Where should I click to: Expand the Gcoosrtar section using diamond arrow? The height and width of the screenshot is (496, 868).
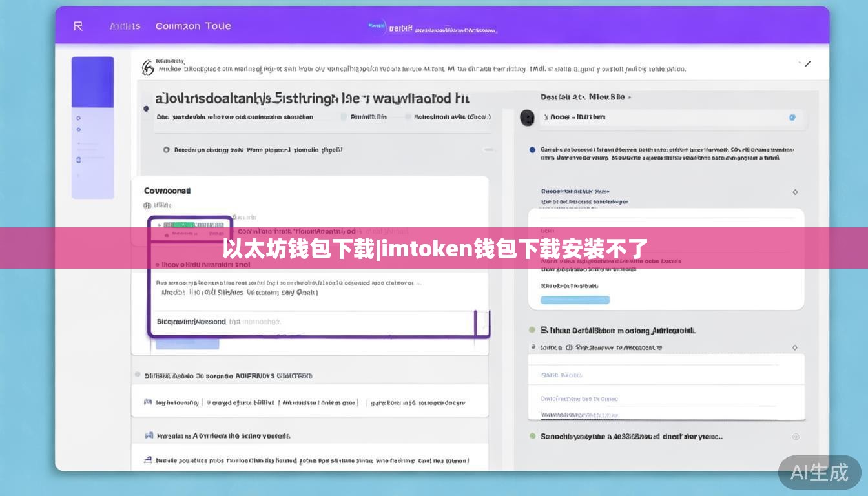coord(794,192)
